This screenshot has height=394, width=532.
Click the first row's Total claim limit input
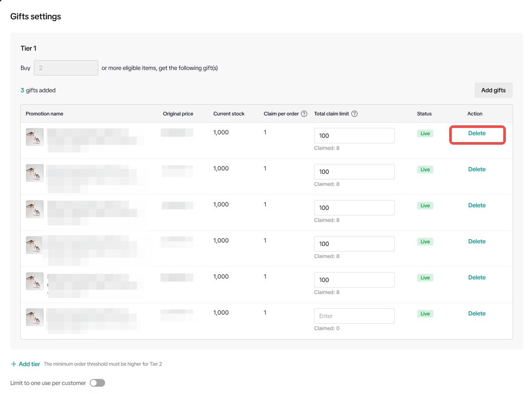tap(354, 136)
